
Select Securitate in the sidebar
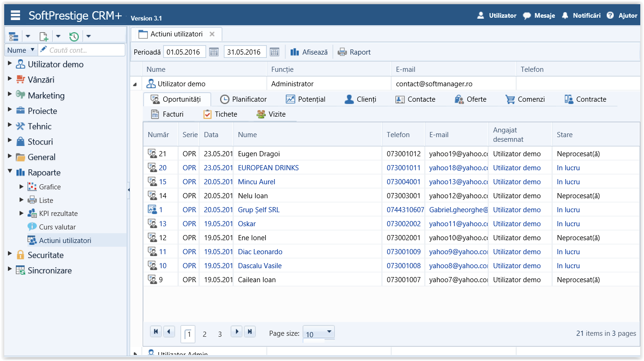tap(45, 255)
